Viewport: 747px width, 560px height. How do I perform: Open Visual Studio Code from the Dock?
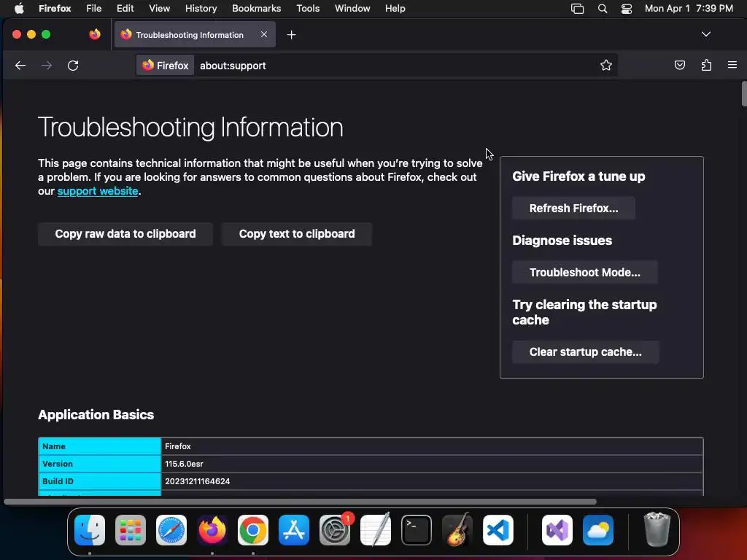point(498,530)
